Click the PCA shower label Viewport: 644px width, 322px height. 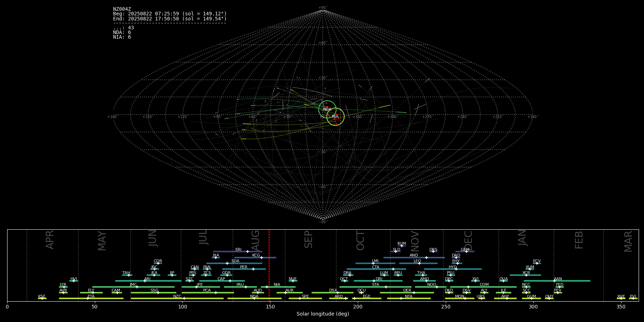coord(207,291)
